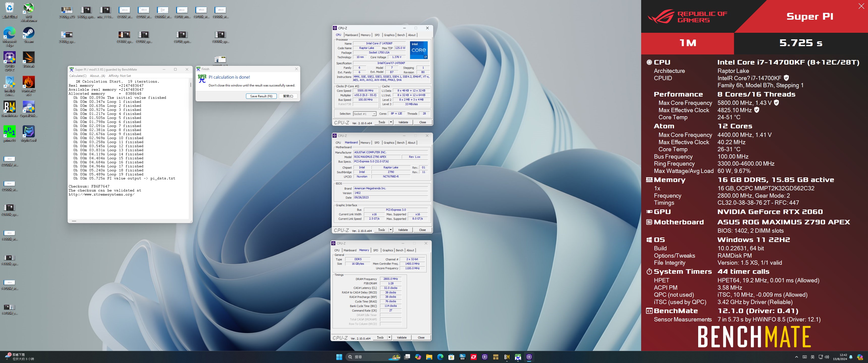Open the FurMark2 x64 desktop shortcut

click(x=29, y=86)
